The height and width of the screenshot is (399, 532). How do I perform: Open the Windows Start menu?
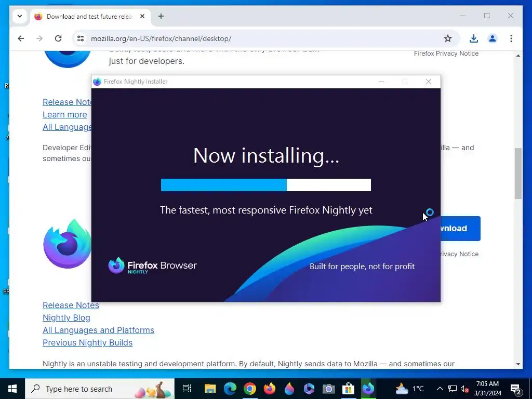click(12, 389)
